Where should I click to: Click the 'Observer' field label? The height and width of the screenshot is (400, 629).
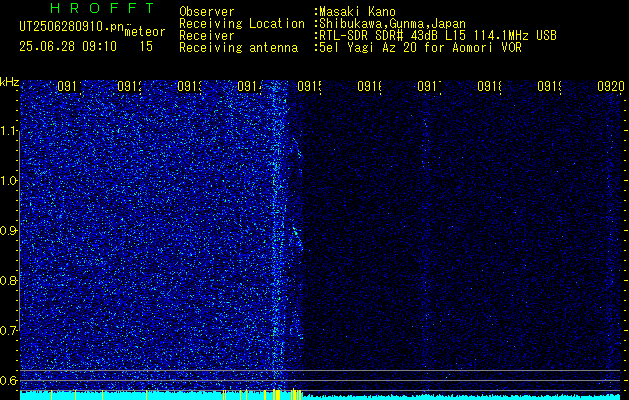point(207,12)
